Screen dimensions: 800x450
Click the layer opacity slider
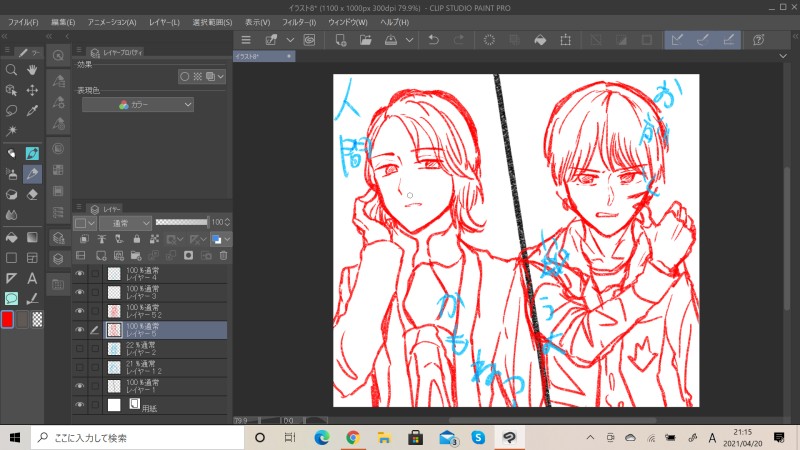click(x=182, y=222)
